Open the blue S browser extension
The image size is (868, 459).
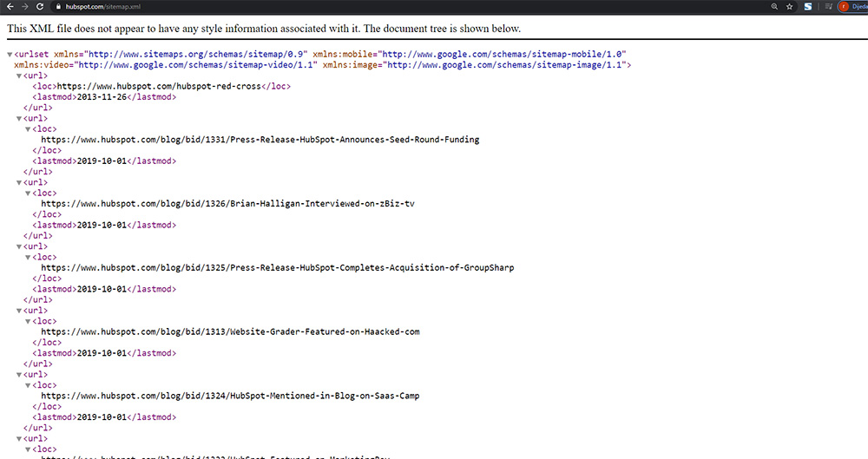click(x=808, y=7)
